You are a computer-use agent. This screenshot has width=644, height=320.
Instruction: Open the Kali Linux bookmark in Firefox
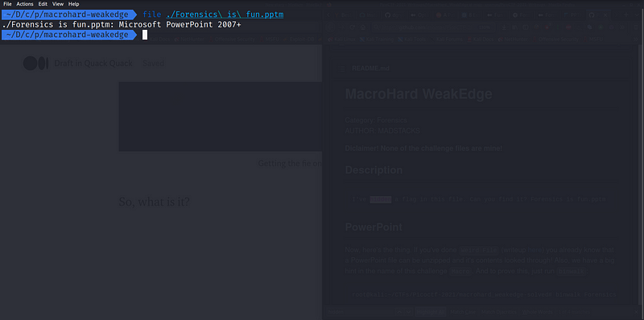pos(341,39)
